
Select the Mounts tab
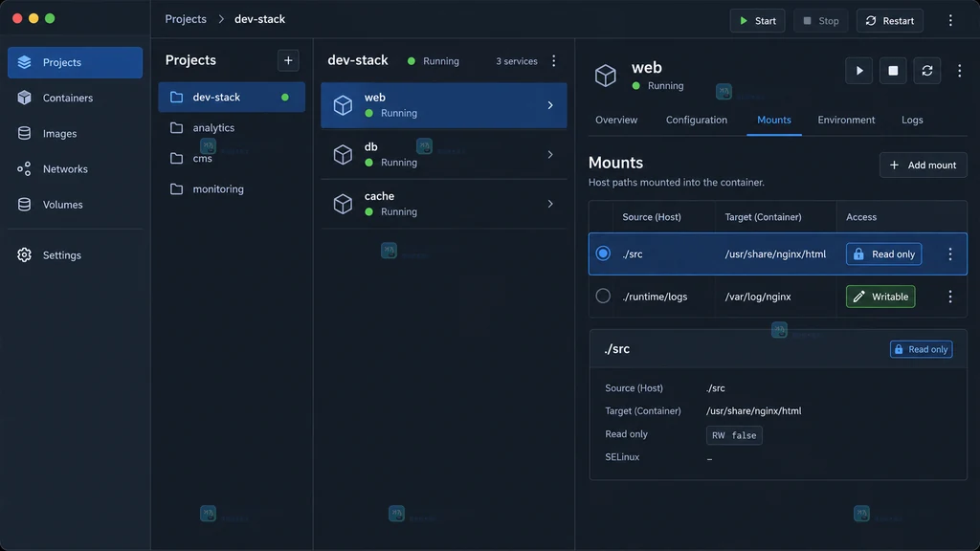click(773, 120)
